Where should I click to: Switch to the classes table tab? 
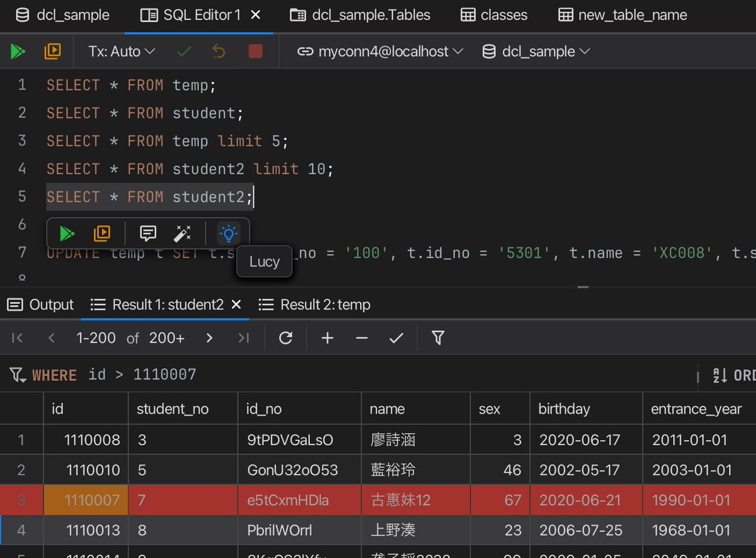pos(494,15)
